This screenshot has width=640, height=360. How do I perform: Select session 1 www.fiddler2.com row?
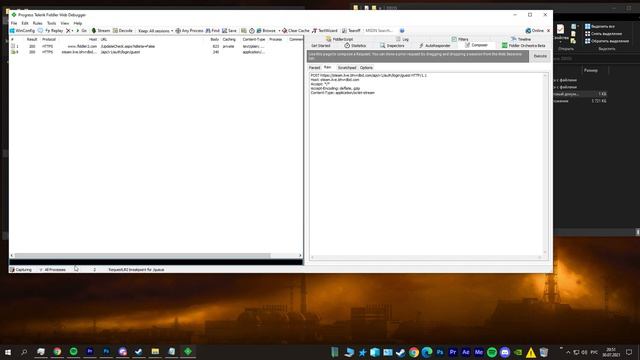pos(156,47)
